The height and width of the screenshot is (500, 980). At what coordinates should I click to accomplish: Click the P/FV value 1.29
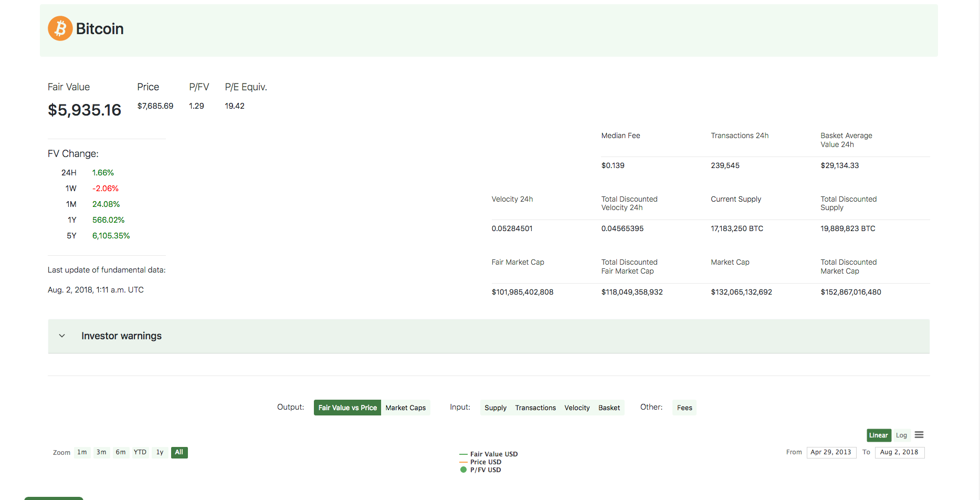click(x=196, y=106)
